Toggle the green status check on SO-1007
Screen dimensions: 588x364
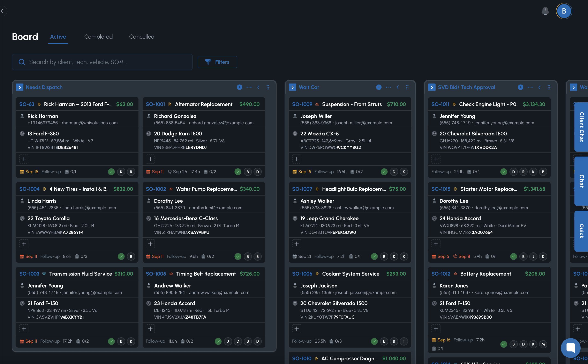(x=374, y=256)
